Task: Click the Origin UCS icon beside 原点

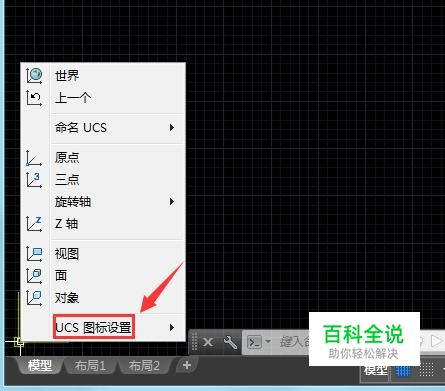Action: pyautogui.click(x=34, y=158)
